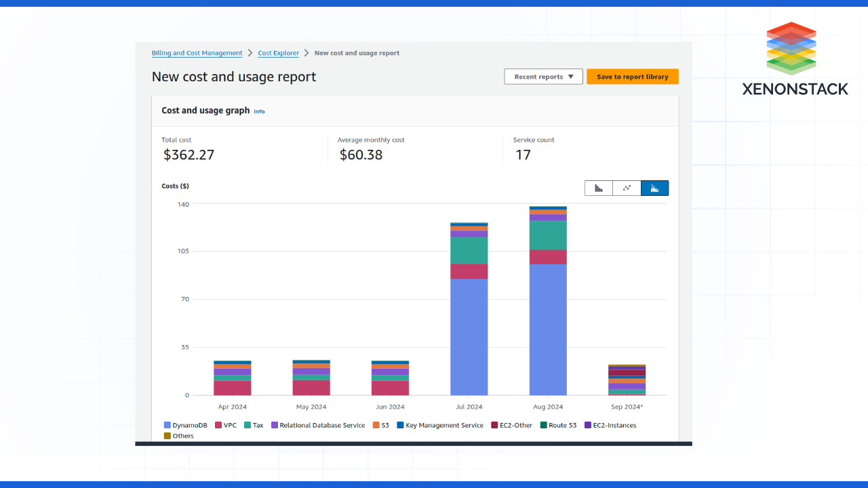Click the Others legend color square
This screenshot has width=868, height=488.
point(167,436)
